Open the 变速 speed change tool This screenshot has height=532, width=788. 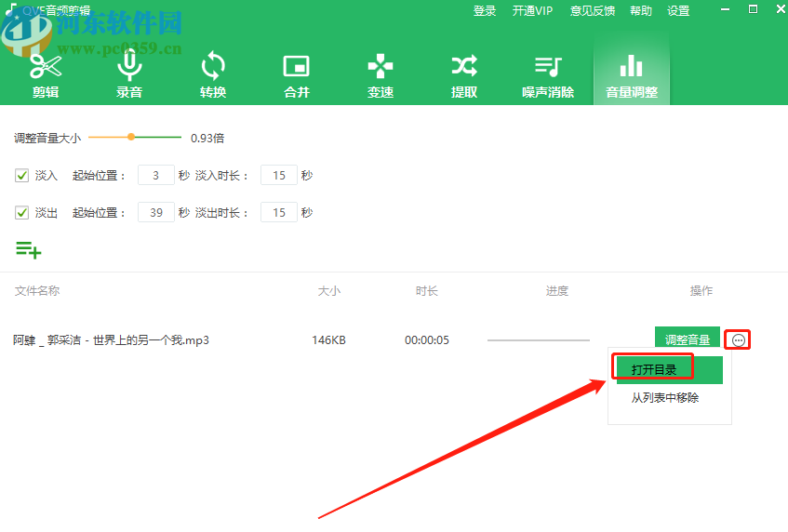381,76
